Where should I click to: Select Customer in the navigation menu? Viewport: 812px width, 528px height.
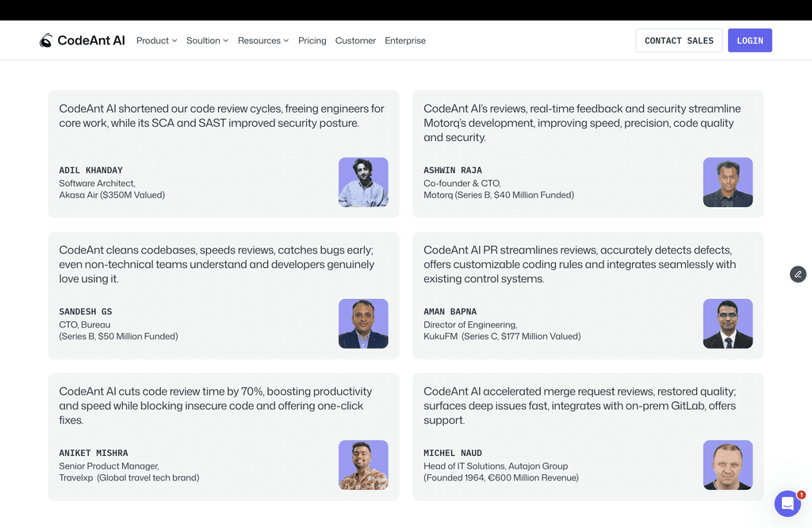coord(355,40)
